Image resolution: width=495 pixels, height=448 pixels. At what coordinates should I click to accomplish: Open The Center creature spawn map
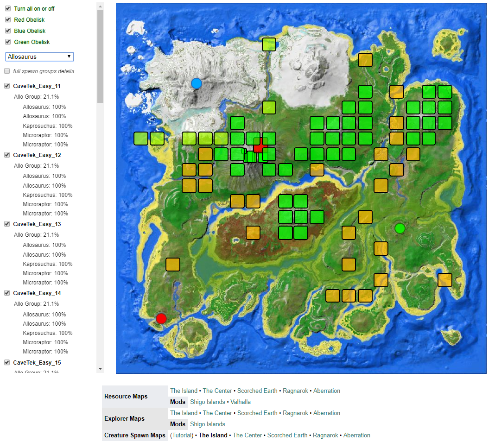(247, 435)
